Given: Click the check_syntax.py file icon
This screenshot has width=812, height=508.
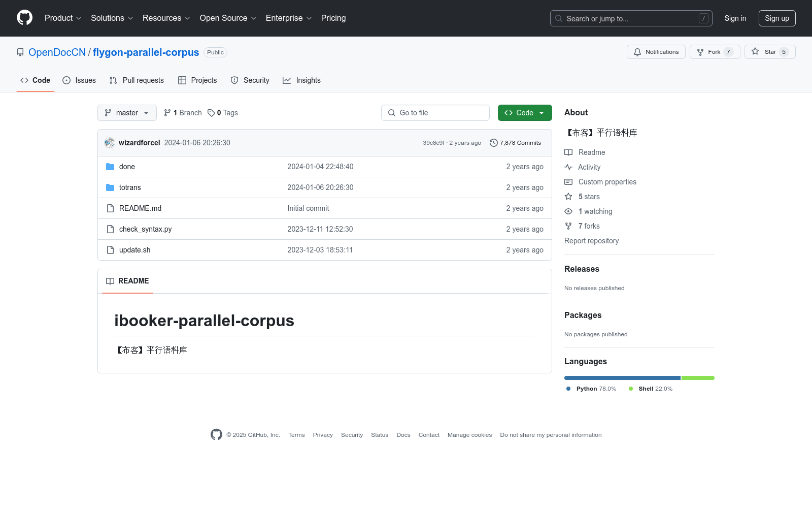Looking at the screenshot, I should [110, 229].
